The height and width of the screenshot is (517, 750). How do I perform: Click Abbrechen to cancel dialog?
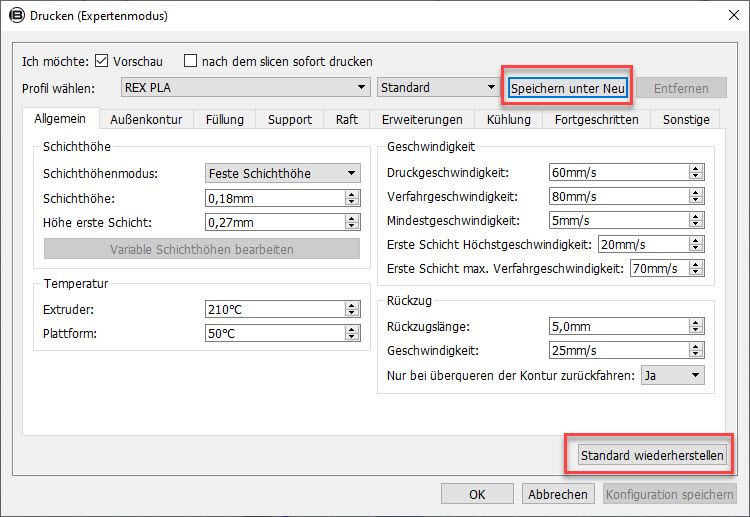(x=558, y=494)
